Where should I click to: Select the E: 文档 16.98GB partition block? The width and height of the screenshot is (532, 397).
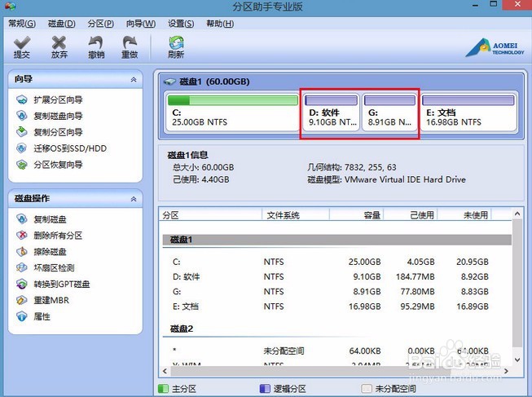(x=468, y=112)
